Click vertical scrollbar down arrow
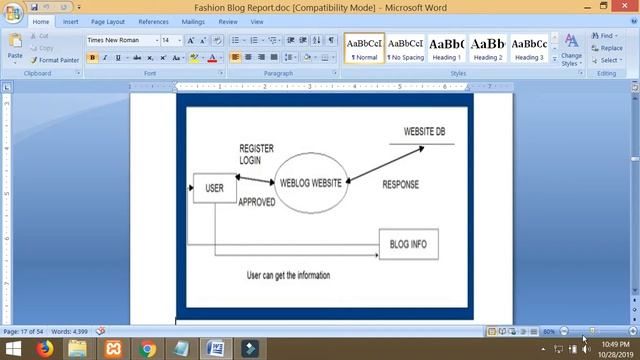Viewport: 640px width, 360px height. point(635,290)
